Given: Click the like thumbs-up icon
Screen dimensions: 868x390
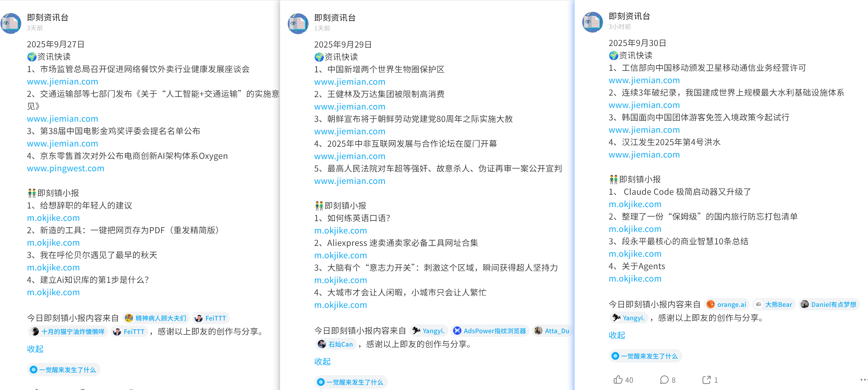Looking at the screenshot, I should pos(618,380).
